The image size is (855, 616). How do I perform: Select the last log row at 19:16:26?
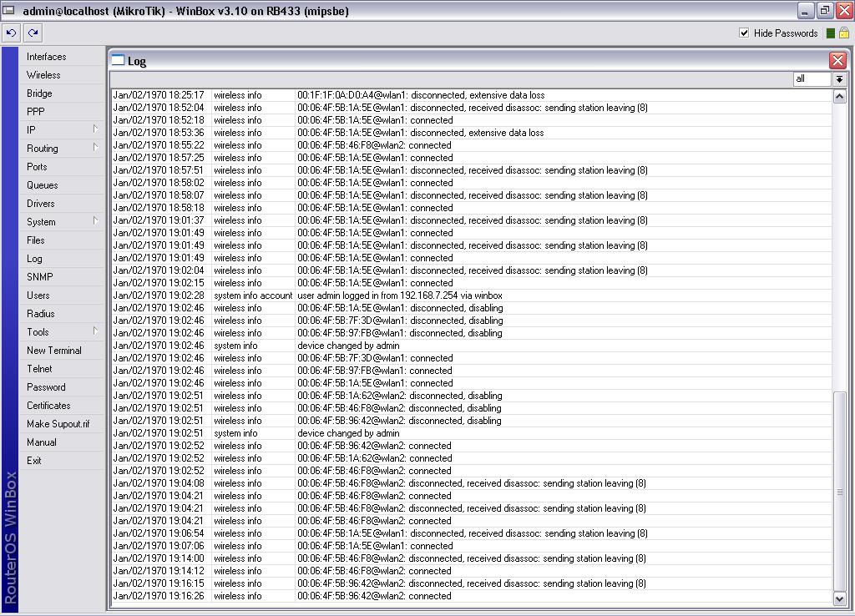pyautogui.click(x=471, y=596)
